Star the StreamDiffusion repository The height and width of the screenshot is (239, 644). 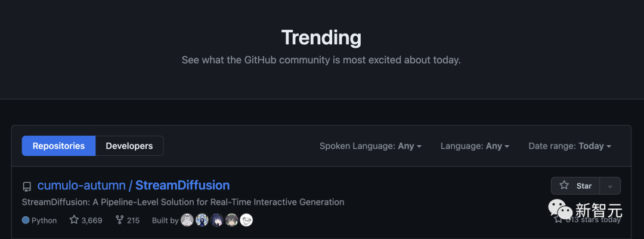pyautogui.click(x=575, y=186)
